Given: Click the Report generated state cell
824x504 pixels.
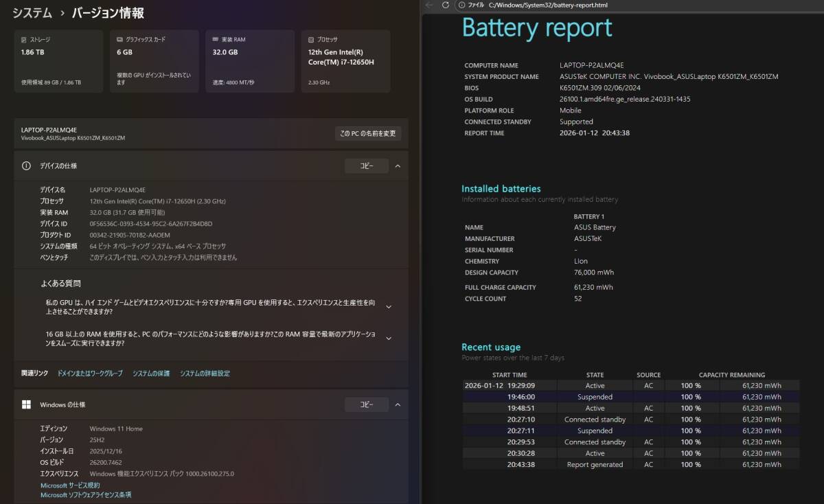Looking at the screenshot, I should 595,465.
